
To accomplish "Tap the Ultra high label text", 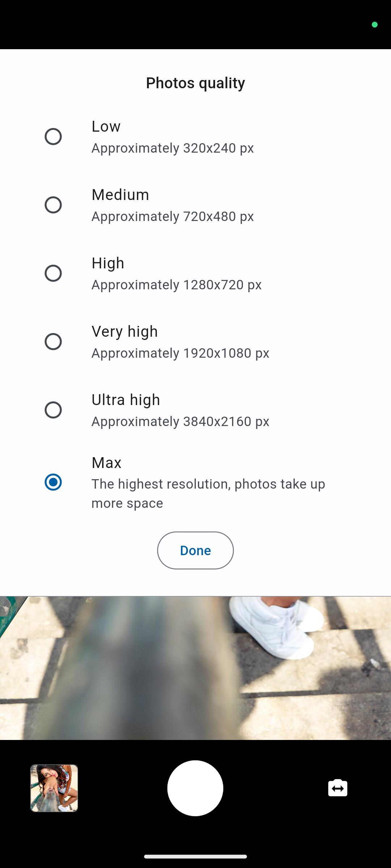I will tap(126, 400).
